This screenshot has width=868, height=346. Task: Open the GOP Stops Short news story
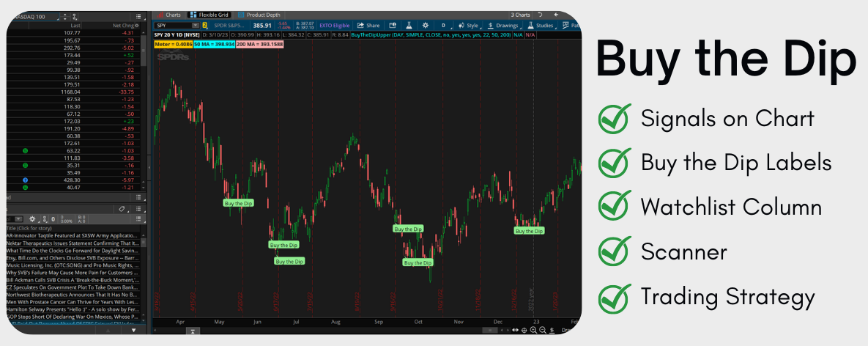pyautogui.click(x=72, y=317)
